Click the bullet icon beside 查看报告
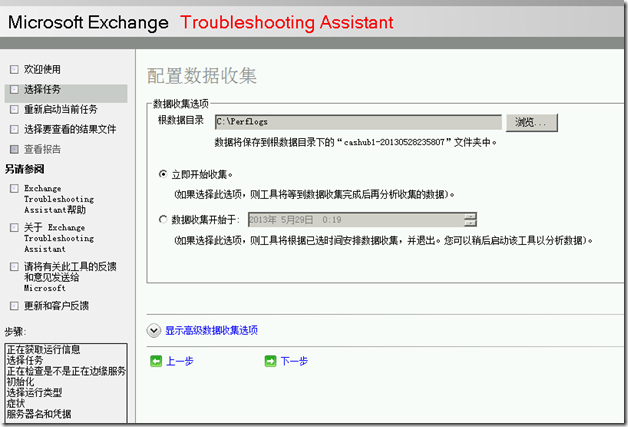 click(14, 149)
